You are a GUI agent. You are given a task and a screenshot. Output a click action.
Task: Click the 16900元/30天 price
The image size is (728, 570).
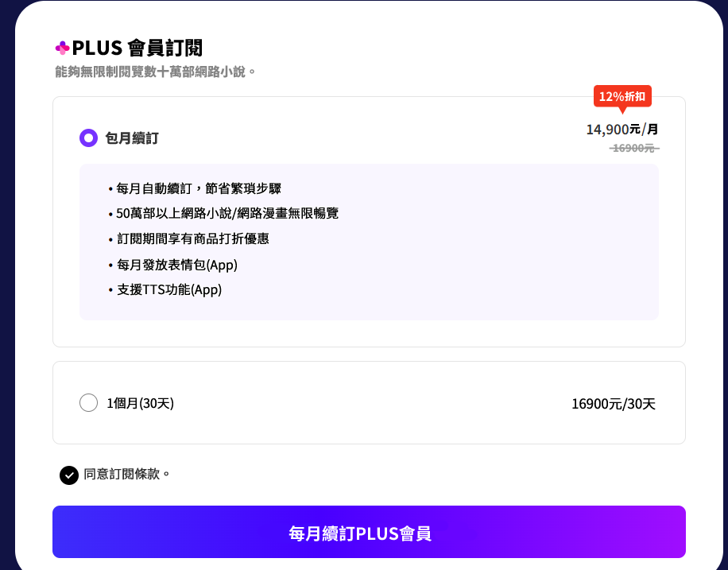[x=613, y=404]
